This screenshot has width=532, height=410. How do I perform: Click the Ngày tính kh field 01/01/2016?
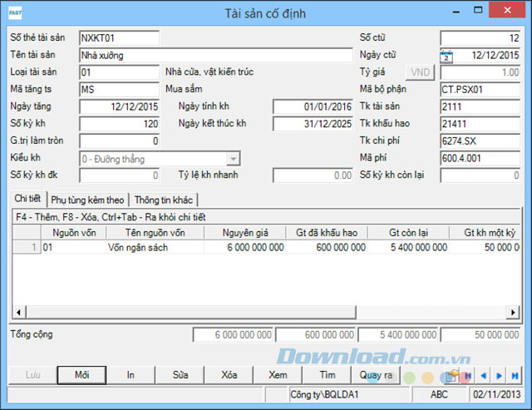coord(313,106)
